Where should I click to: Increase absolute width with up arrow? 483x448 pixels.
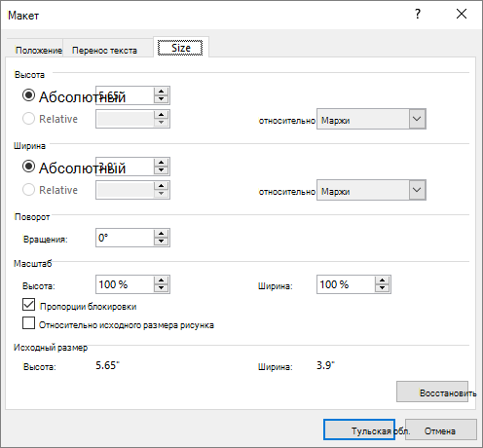click(x=162, y=163)
